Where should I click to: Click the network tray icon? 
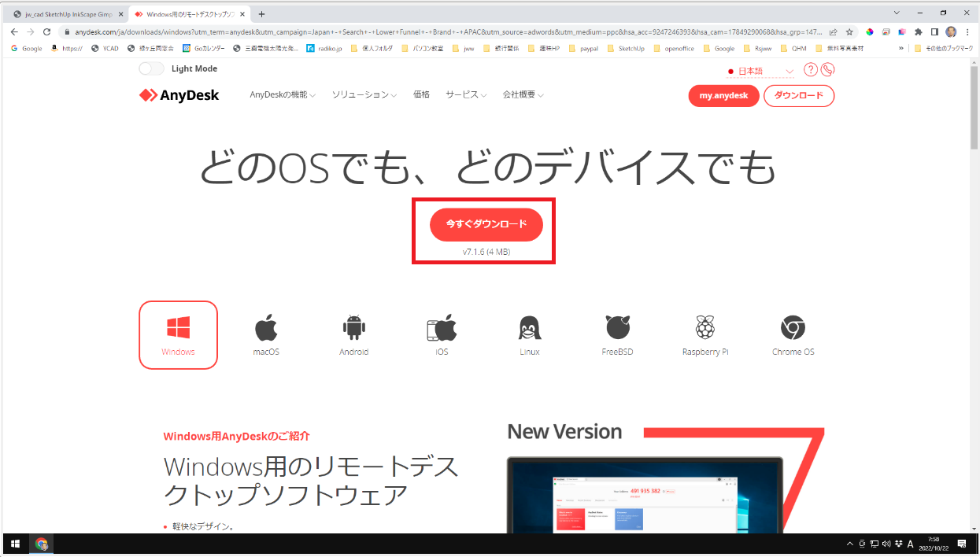click(875, 544)
